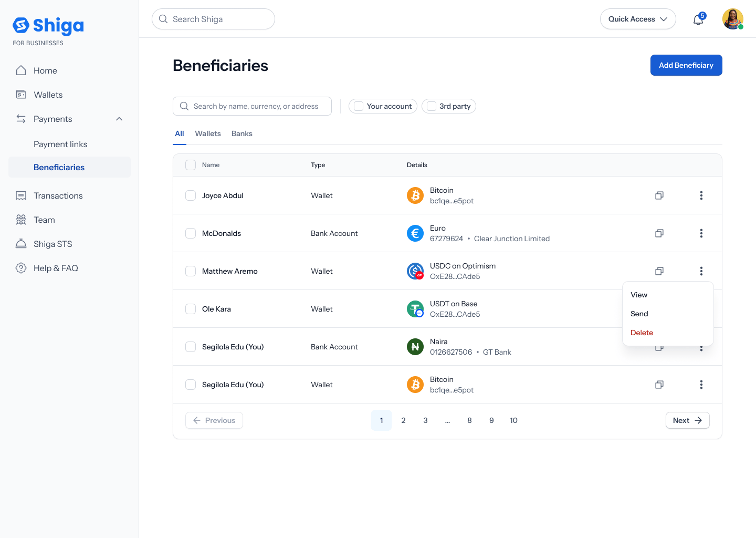756x538 pixels.
Task: Tick the McDonalds row checkbox
Action: 191,233
